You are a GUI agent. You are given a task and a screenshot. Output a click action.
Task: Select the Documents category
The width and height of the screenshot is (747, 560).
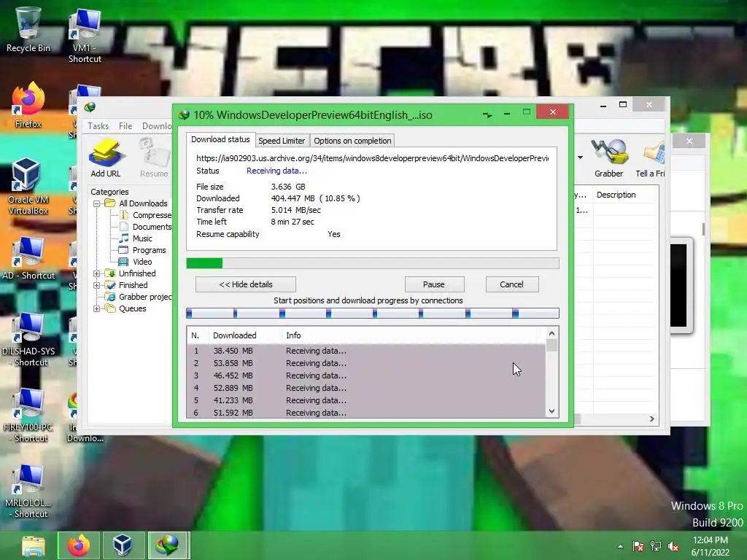pyautogui.click(x=146, y=227)
